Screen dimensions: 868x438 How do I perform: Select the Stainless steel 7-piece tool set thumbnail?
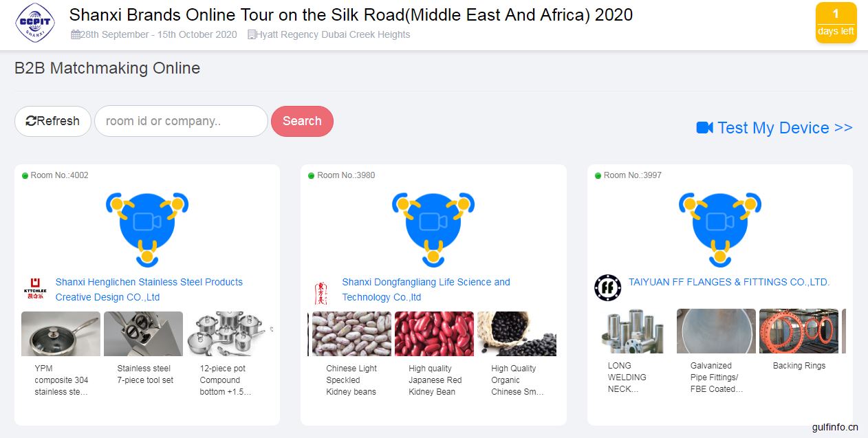143,333
